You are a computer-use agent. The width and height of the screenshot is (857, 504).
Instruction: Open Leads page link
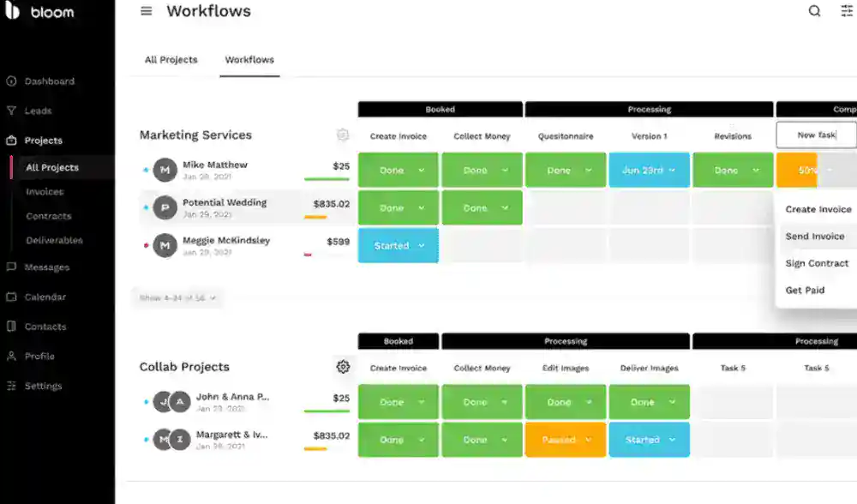[x=38, y=111]
